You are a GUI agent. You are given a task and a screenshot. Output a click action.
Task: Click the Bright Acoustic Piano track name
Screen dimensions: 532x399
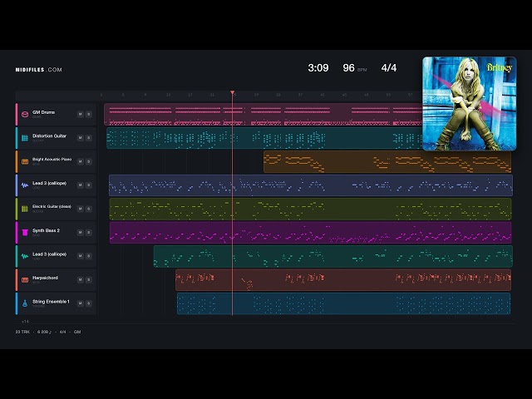tap(52, 159)
